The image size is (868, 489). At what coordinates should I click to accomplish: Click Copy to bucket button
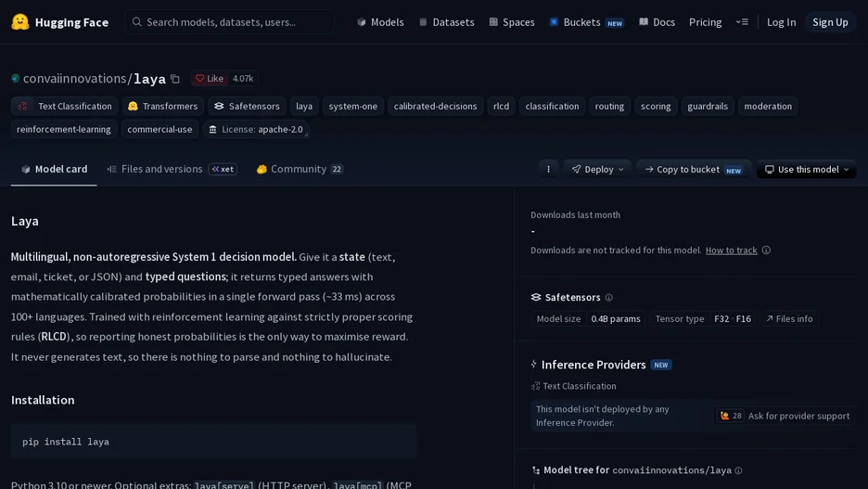pos(693,170)
